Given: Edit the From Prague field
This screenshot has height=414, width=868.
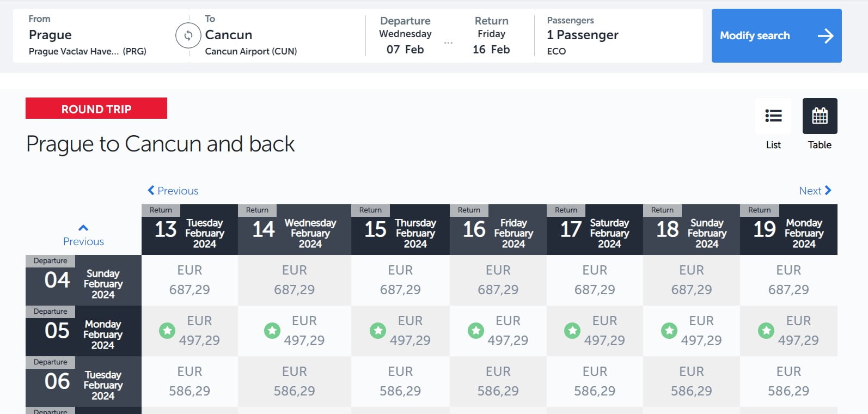Looking at the screenshot, I should click(87, 35).
